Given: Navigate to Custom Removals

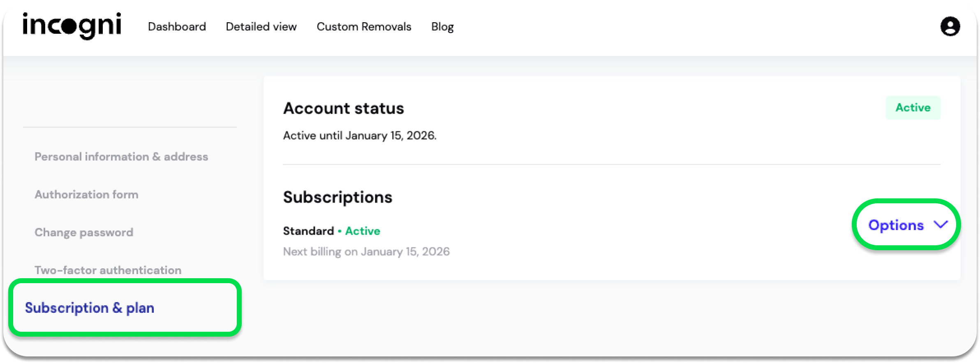Looking at the screenshot, I should (x=364, y=27).
